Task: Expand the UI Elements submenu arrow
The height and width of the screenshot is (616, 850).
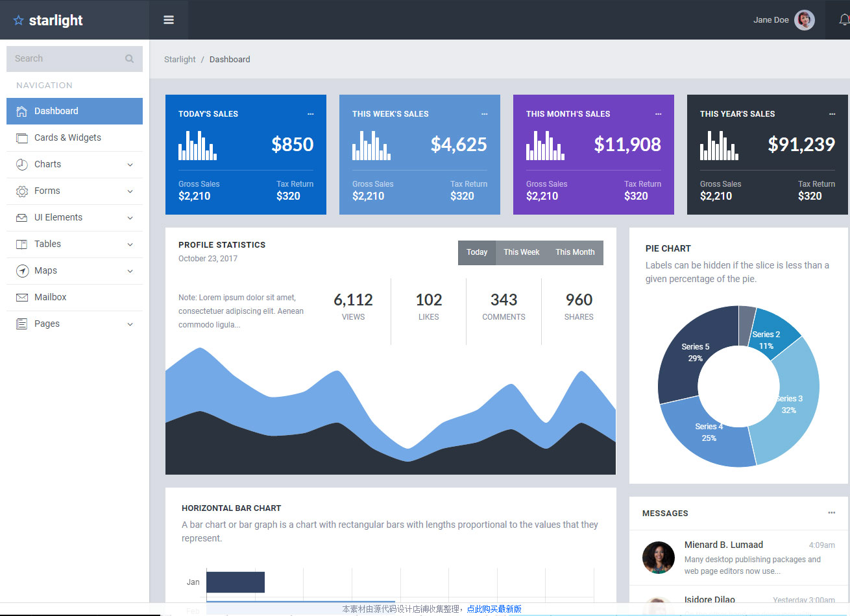Action: click(130, 218)
